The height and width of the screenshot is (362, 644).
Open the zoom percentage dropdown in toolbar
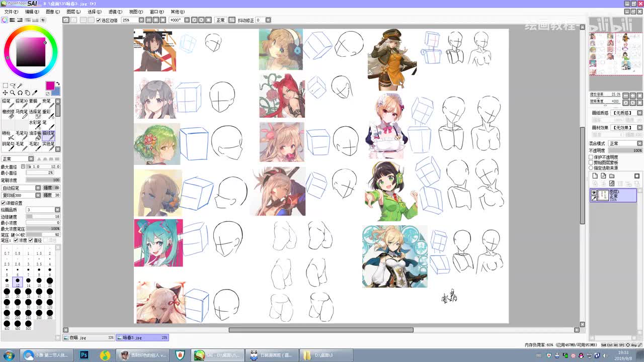point(141,20)
